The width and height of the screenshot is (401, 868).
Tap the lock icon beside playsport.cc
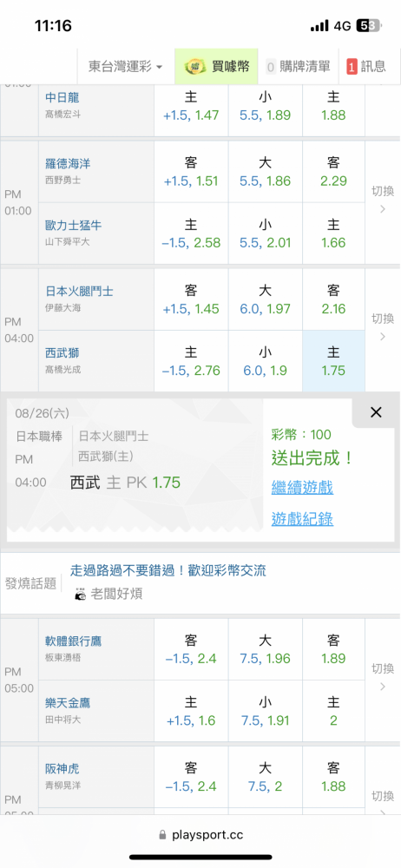(x=162, y=834)
